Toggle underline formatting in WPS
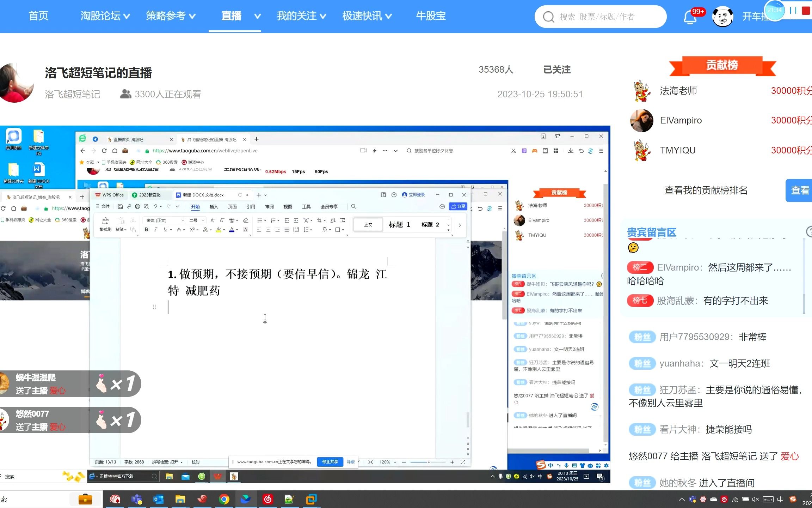Screen dimensions: 812x508 click(165, 230)
